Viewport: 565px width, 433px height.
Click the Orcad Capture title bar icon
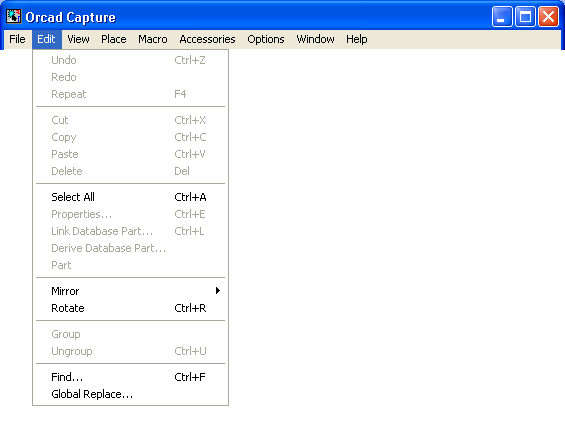point(13,17)
